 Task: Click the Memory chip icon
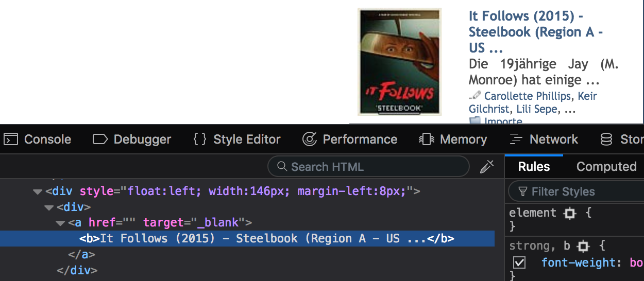(427, 139)
